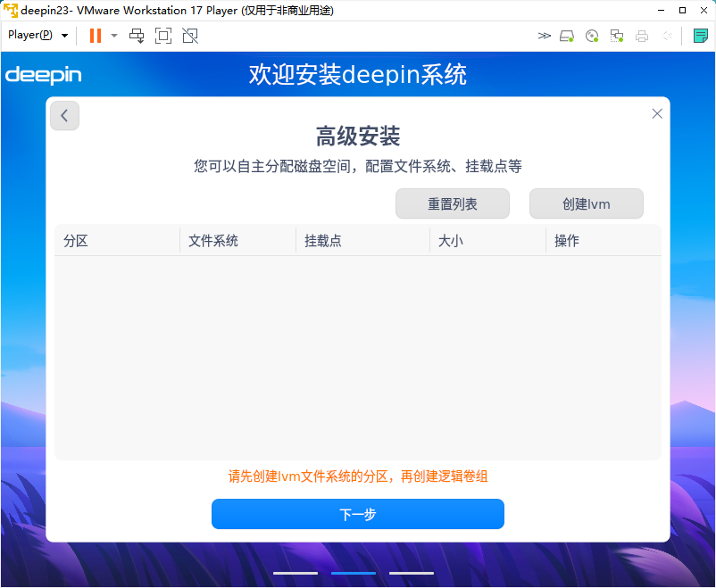Click the middle page indicator dot
Image resolution: width=716 pixels, height=588 pixels.
tap(353, 573)
